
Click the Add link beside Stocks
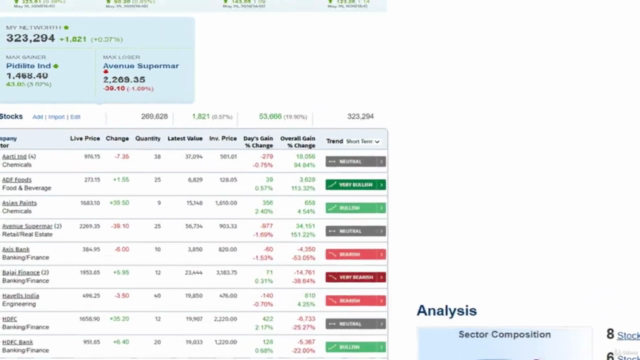[38, 117]
